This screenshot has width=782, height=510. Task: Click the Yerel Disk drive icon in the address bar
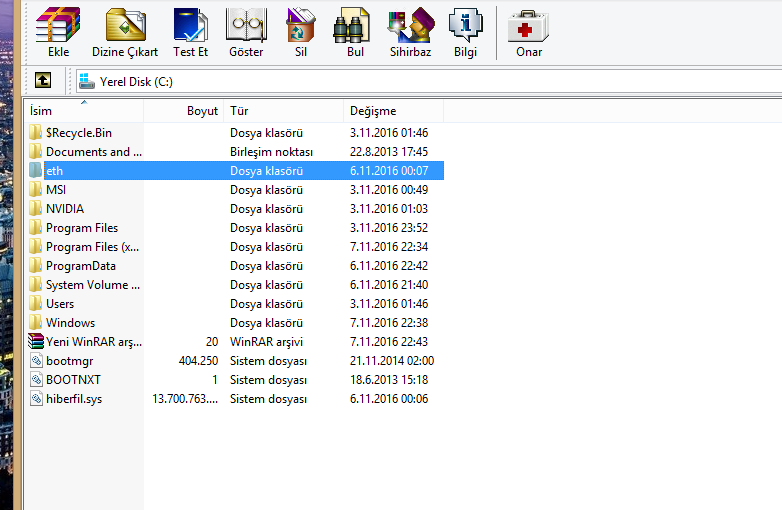87,81
